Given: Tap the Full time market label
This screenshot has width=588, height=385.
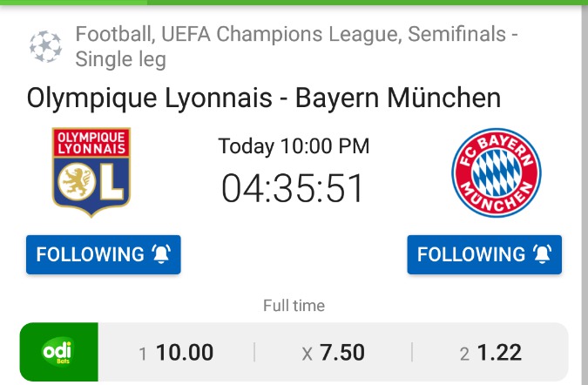Looking at the screenshot, I should point(294,306).
